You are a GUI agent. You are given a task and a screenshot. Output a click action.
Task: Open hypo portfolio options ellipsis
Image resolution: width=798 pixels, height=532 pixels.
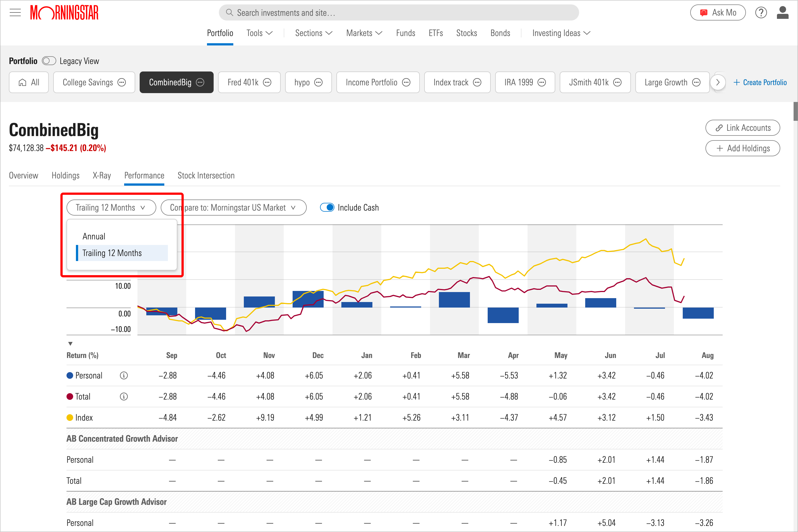[318, 83]
